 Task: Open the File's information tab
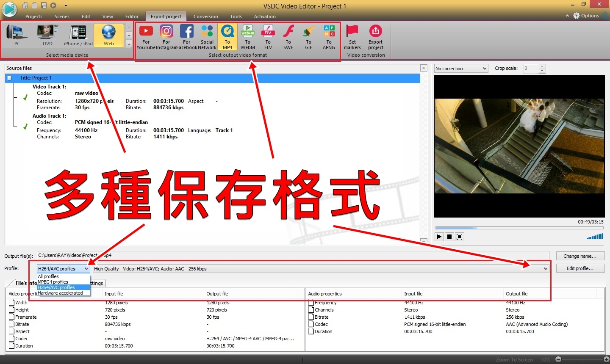25,283
